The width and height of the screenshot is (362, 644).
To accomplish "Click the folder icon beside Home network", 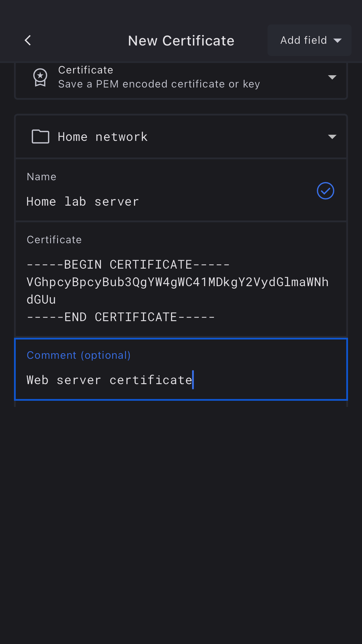I will coord(40,136).
